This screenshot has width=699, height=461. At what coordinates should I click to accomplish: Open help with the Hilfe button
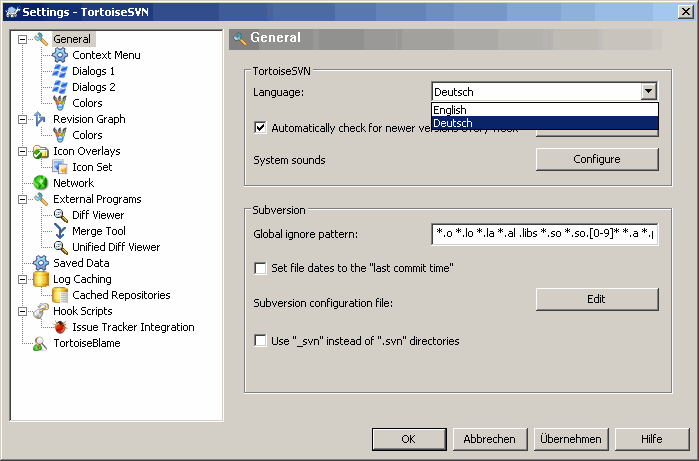tap(652, 439)
